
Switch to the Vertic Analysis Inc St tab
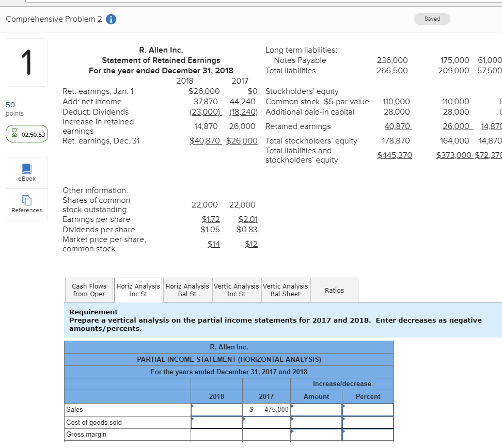(236, 290)
